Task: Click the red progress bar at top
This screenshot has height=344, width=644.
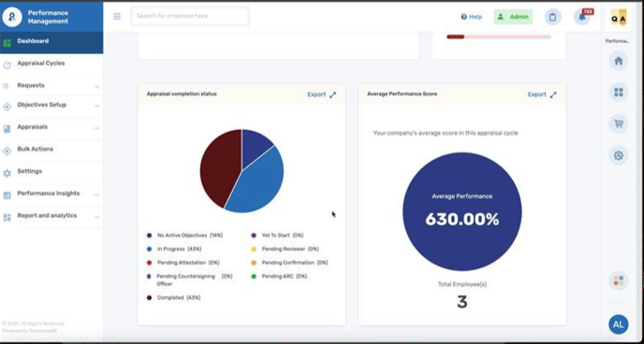Action: [499, 36]
